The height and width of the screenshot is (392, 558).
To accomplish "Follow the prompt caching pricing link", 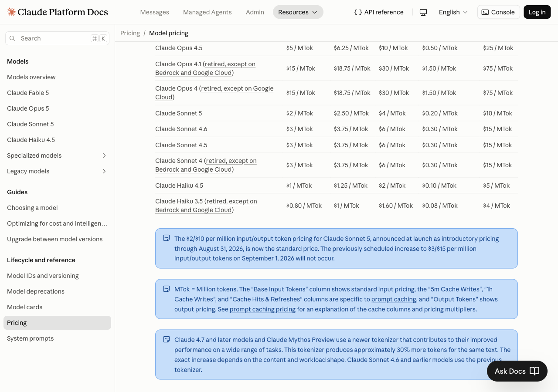I will point(262,309).
